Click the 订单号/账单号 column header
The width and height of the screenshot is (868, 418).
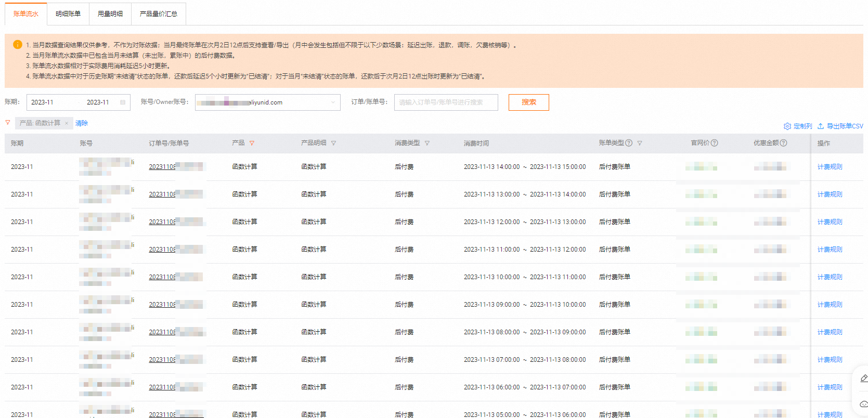pos(169,143)
